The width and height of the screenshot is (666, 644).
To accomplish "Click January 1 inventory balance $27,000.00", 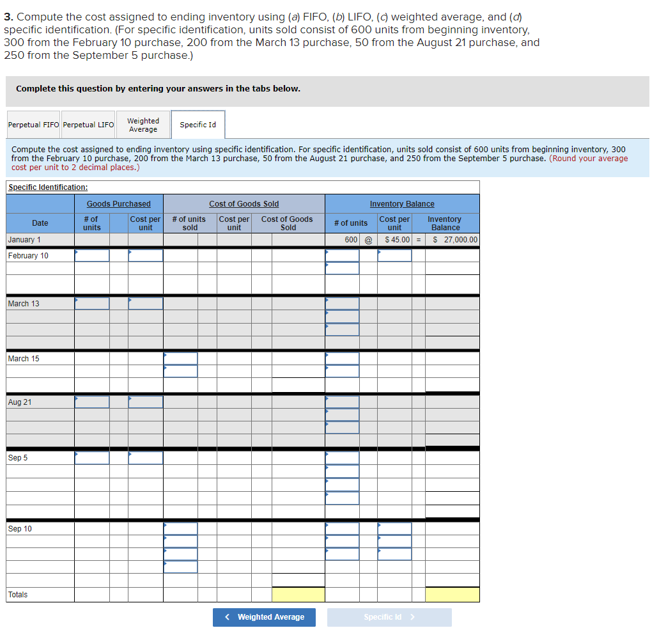I will pos(455,240).
